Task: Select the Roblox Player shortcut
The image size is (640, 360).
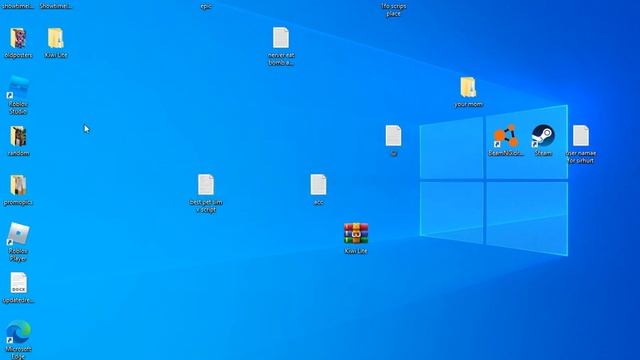Action: click(x=18, y=234)
